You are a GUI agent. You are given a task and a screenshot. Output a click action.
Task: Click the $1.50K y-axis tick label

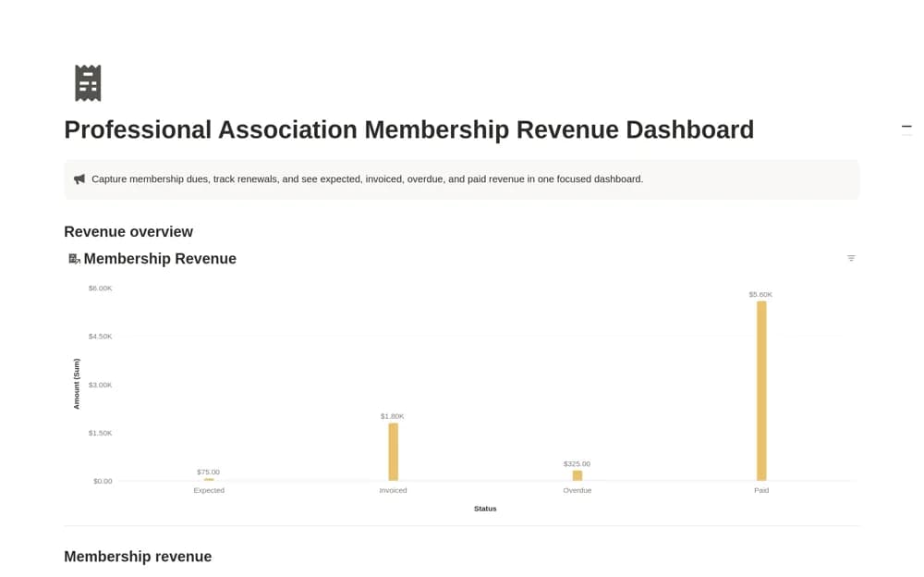tap(100, 433)
